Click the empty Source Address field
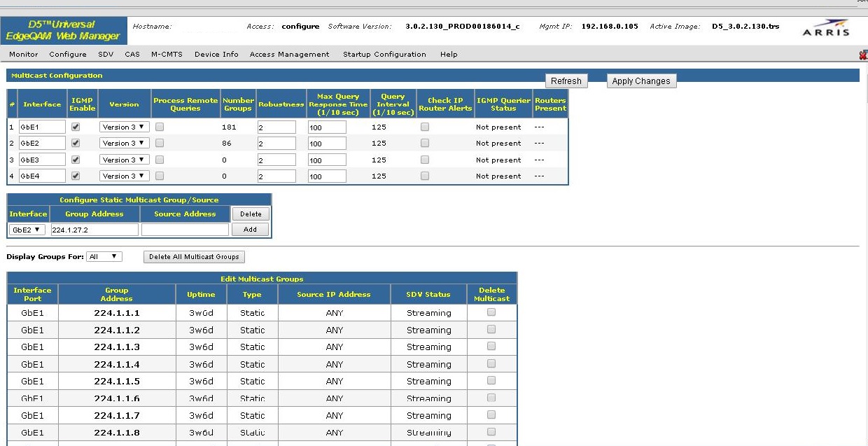868x446 pixels. click(x=185, y=230)
